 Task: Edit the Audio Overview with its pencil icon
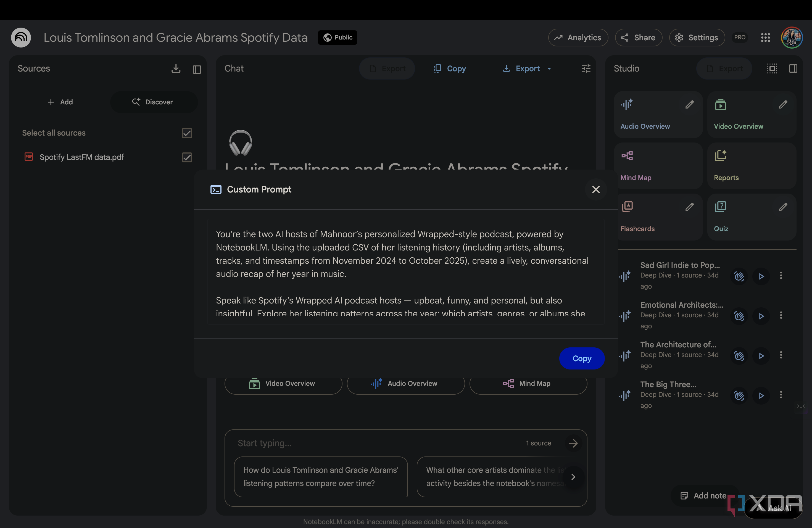tap(689, 104)
